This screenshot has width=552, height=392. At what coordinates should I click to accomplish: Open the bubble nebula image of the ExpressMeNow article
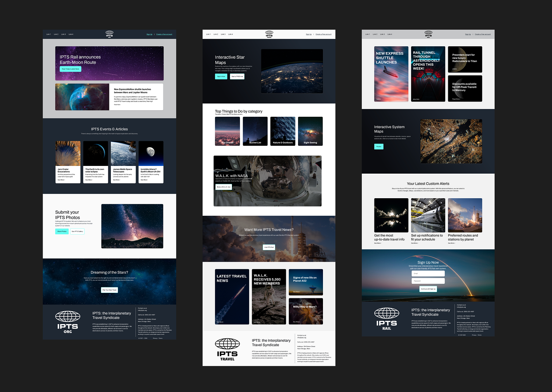click(82, 97)
